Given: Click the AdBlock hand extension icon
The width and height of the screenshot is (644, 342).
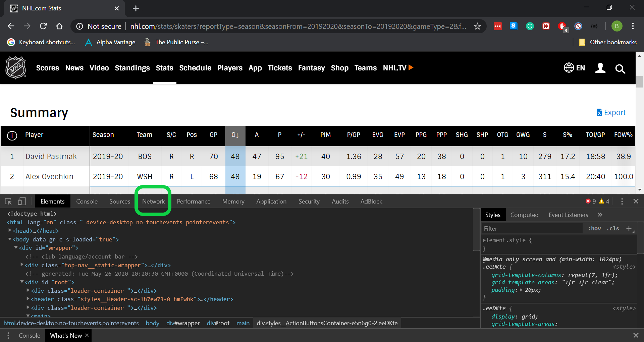Looking at the screenshot, I should pos(562,26).
